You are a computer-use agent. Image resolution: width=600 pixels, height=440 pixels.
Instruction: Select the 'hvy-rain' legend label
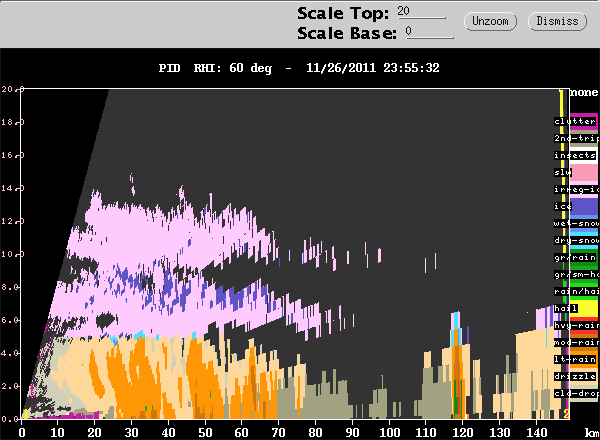(577, 326)
